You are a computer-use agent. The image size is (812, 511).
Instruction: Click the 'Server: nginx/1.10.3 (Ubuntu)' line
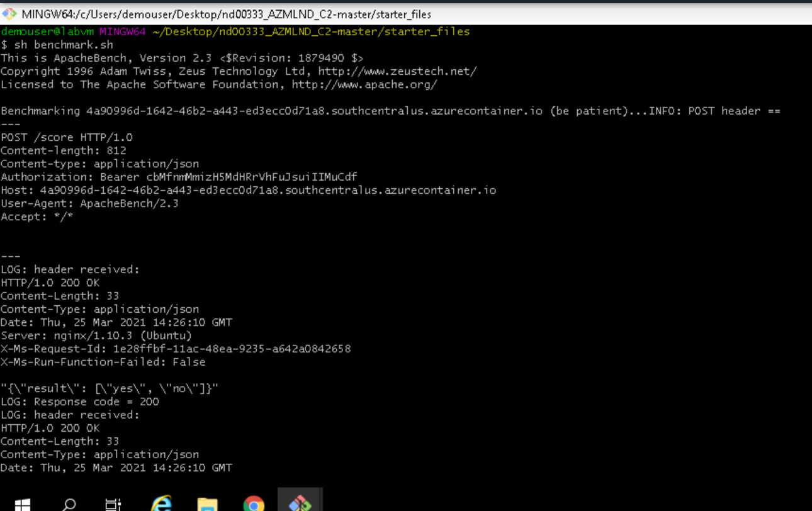(96, 335)
